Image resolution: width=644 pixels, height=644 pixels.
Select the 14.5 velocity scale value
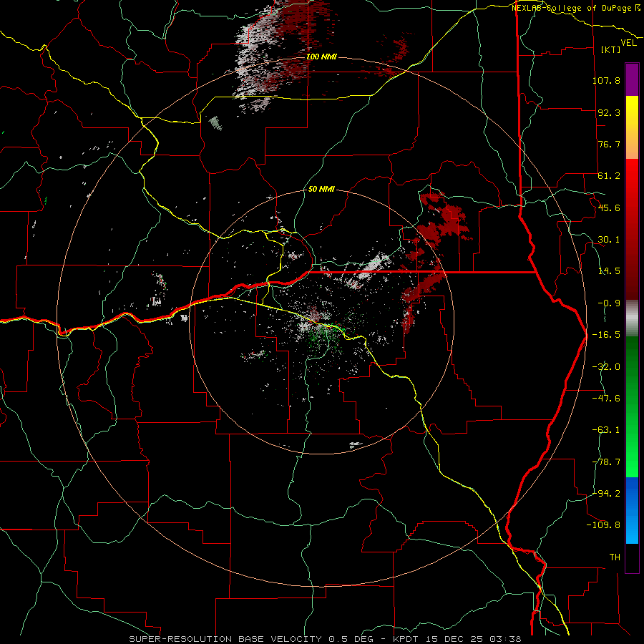click(609, 271)
